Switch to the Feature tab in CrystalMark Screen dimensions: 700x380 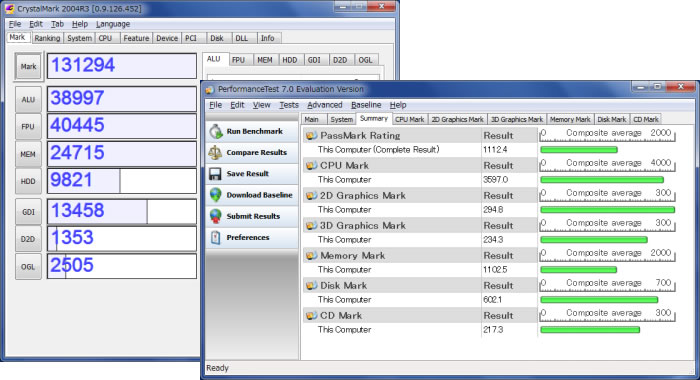[x=136, y=38]
